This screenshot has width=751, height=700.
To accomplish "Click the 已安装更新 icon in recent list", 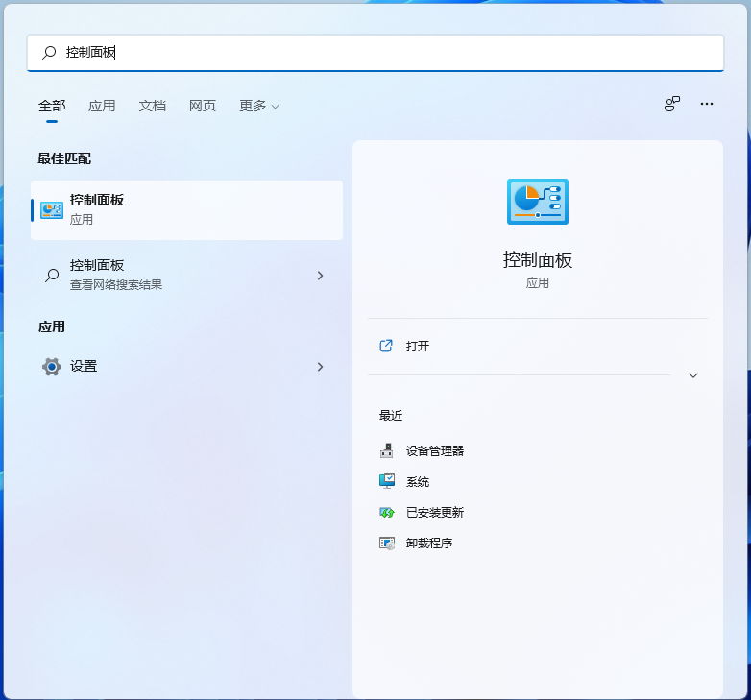I will pos(387,513).
